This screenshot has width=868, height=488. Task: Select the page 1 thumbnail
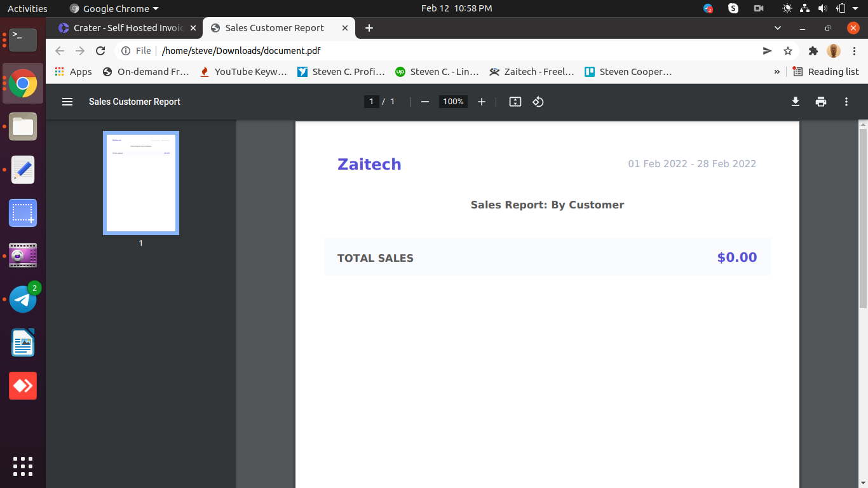pyautogui.click(x=141, y=183)
